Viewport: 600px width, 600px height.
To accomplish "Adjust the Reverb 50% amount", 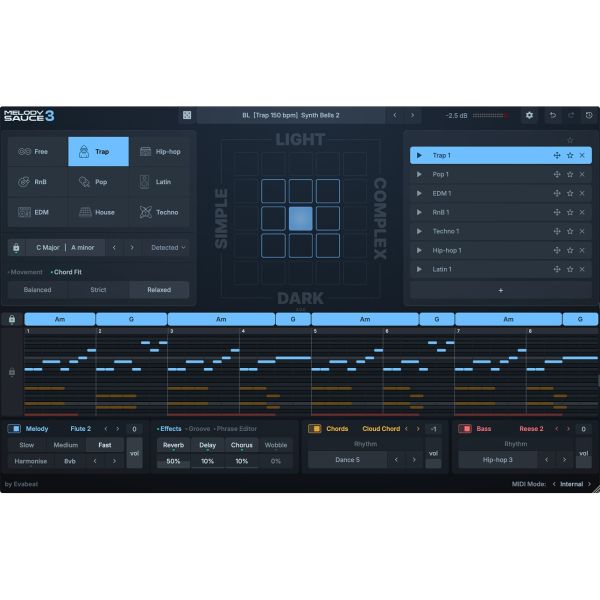I will [173, 461].
